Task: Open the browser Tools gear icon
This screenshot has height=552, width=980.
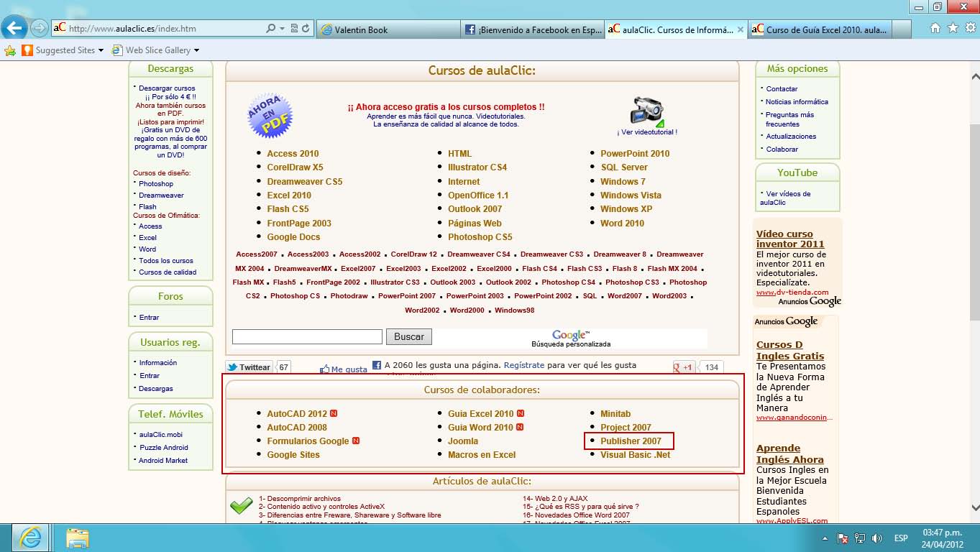Action: click(x=969, y=28)
